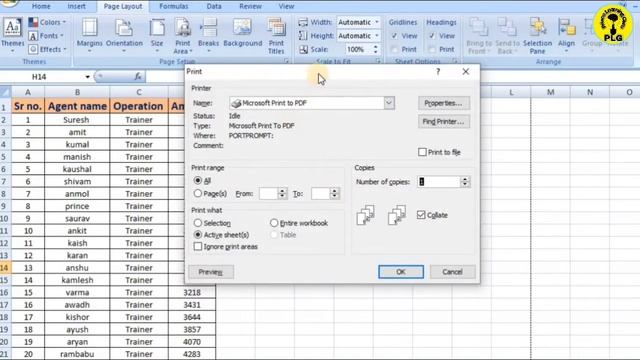Expand the Name Box dropdown arrow
Screen dimensions: 640x360
tap(87, 77)
